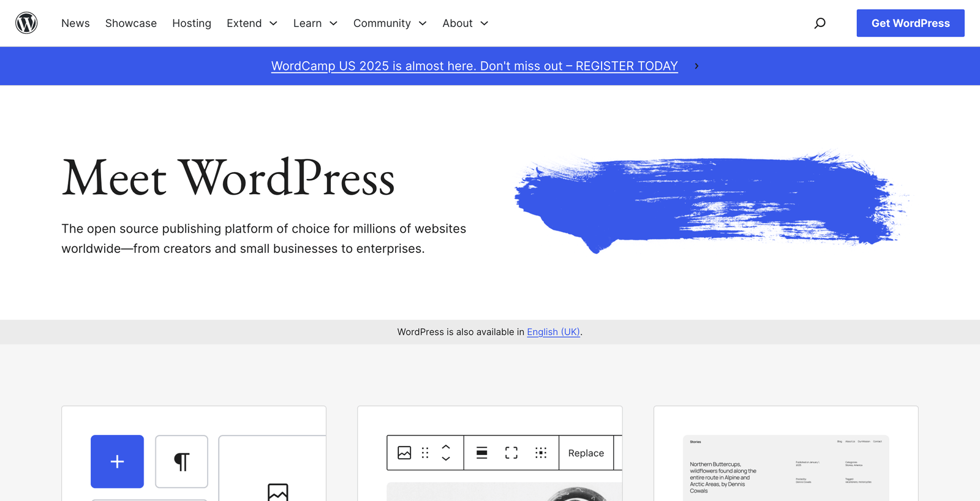Click the drag handle dots icon
The height and width of the screenshot is (501, 980).
coord(425,453)
